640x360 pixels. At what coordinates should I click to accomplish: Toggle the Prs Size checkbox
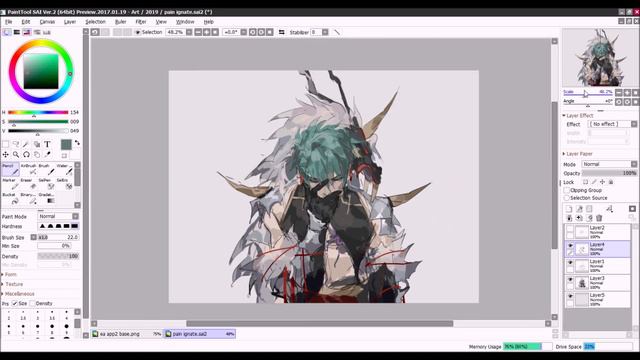point(14,303)
